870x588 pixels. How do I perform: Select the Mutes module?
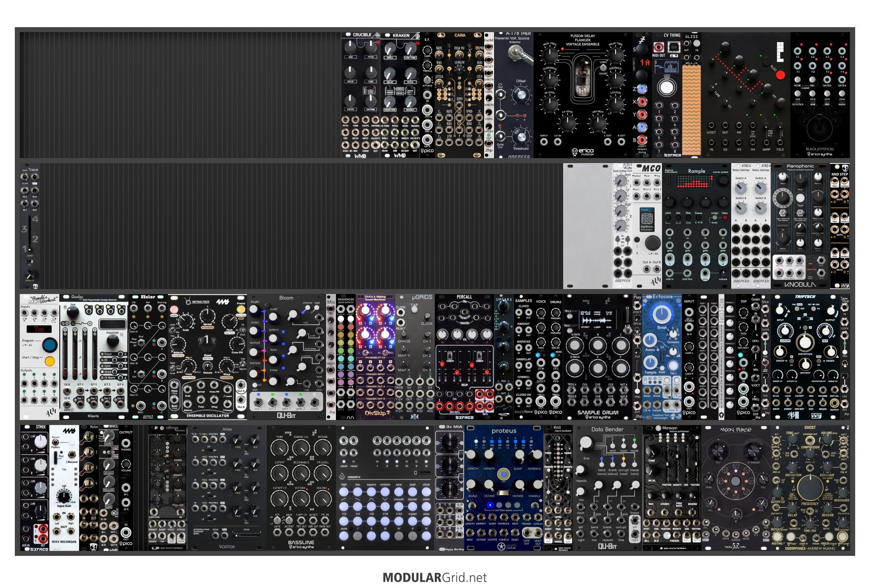point(89,488)
